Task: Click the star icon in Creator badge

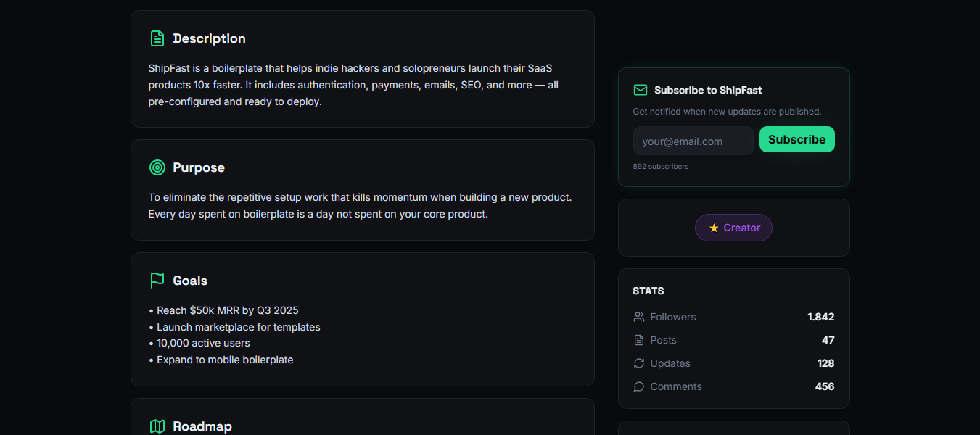Action: coord(714,228)
